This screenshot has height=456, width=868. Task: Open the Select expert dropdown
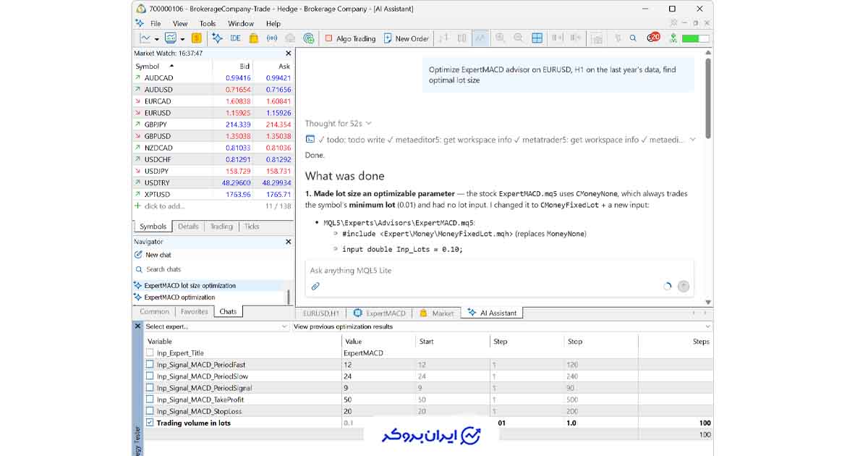coord(217,326)
